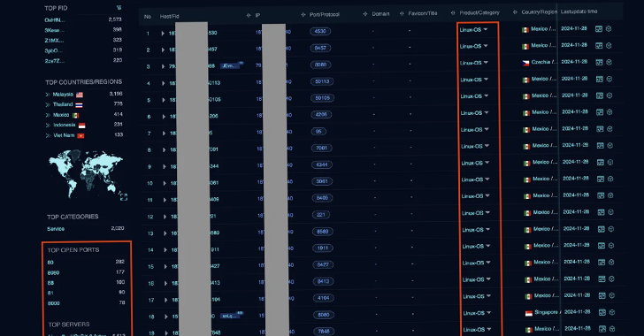
Task: Open the detail panel icon in row 7
Action: (x=600, y=129)
